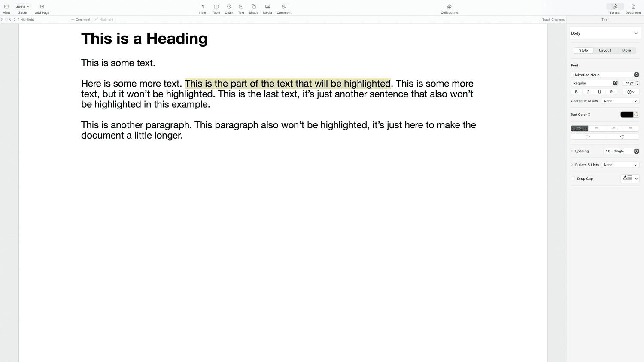Switch to the More tab
This screenshot has height=362, width=644.
[626, 51]
